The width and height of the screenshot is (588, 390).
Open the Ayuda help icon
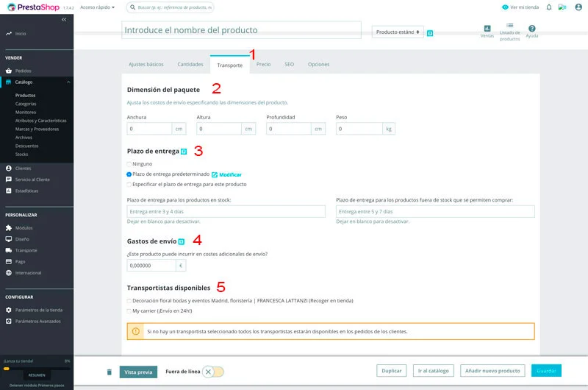(x=531, y=29)
